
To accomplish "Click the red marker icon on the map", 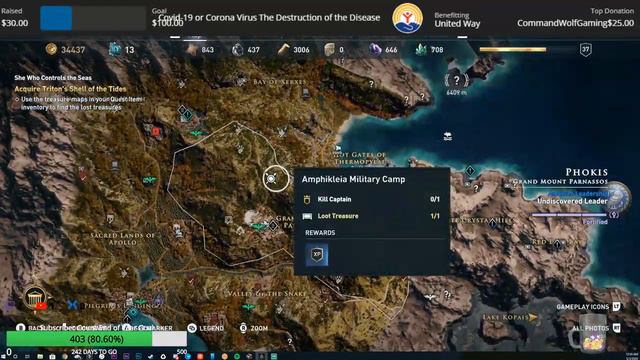I will [x=156, y=131].
